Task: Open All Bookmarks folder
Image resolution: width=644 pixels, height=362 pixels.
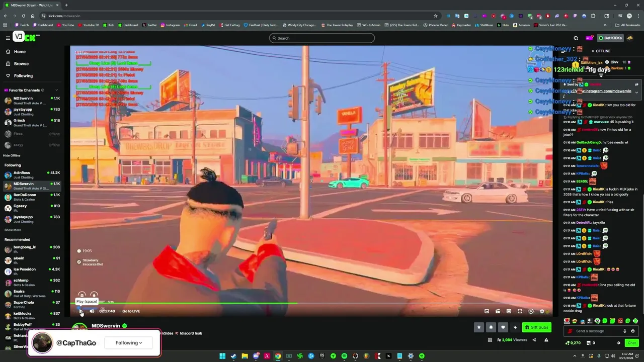Action: 627,25
